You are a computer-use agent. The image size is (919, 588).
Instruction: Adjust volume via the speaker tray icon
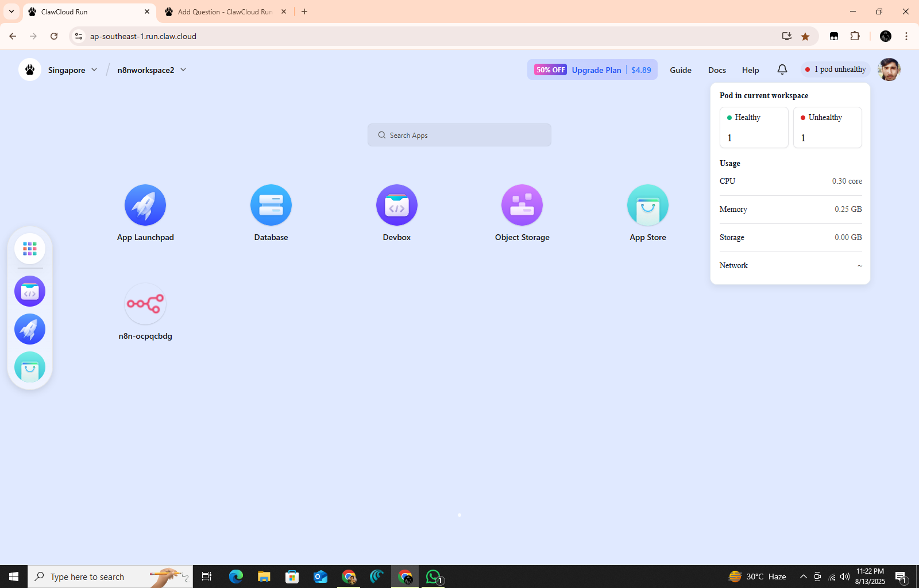[845, 577]
